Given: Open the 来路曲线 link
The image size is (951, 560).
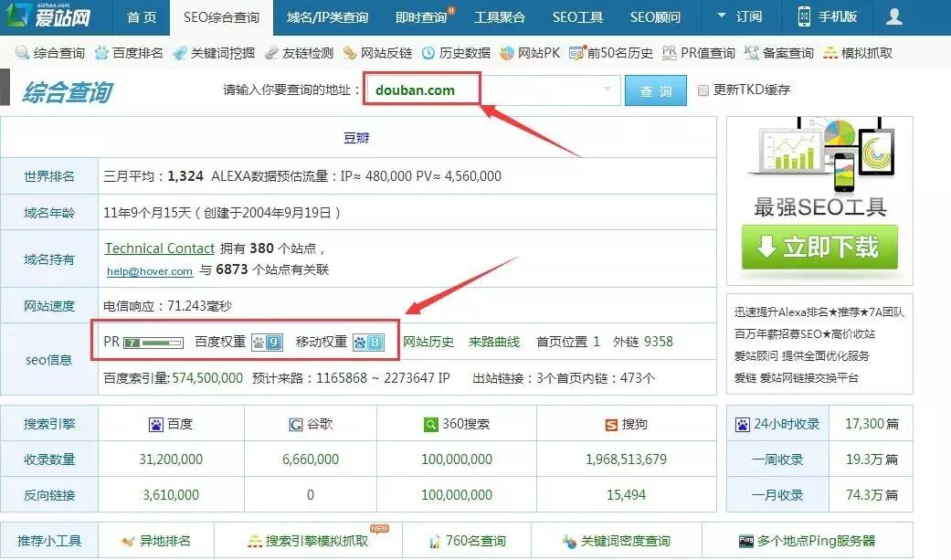Looking at the screenshot, I should 493,342.
